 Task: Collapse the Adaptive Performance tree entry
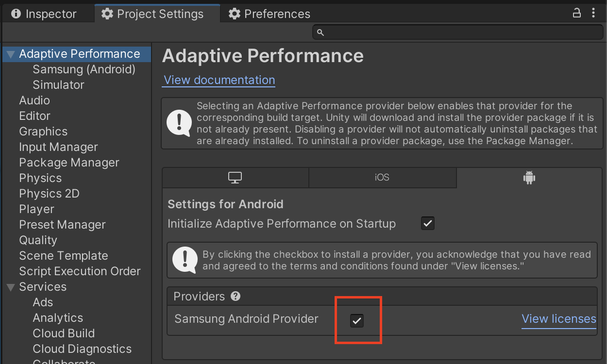tap(10, 54)
